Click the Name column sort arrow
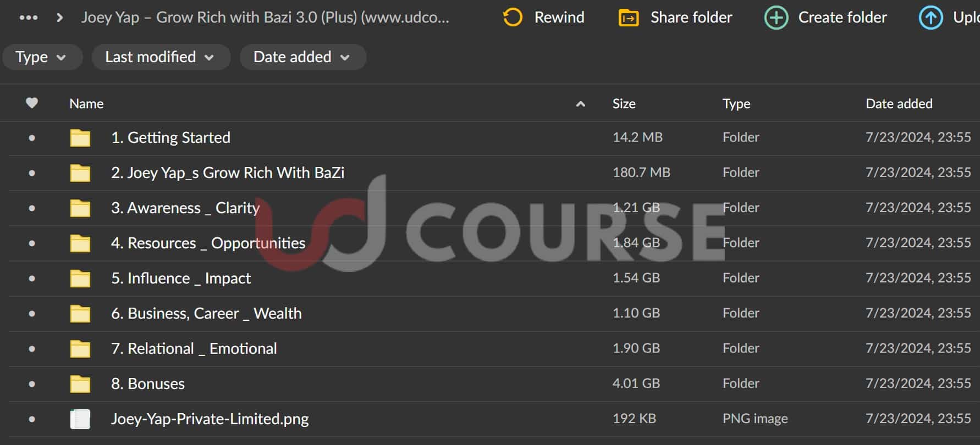Viewport: 980px width, 445px height. (580, 104)
